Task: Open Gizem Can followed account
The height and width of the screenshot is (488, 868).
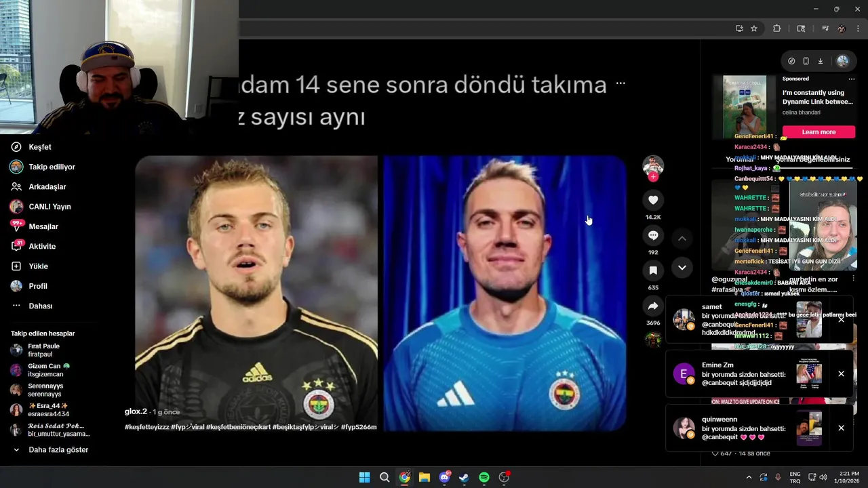Action: (x=40, y=370)
